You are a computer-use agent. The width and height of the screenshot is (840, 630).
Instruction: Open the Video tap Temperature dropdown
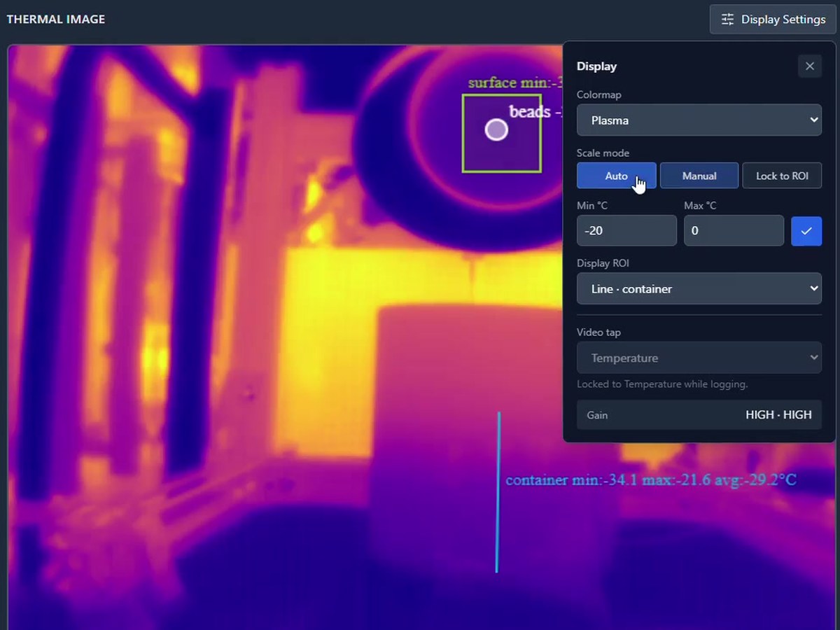click(x=699, y=358)
